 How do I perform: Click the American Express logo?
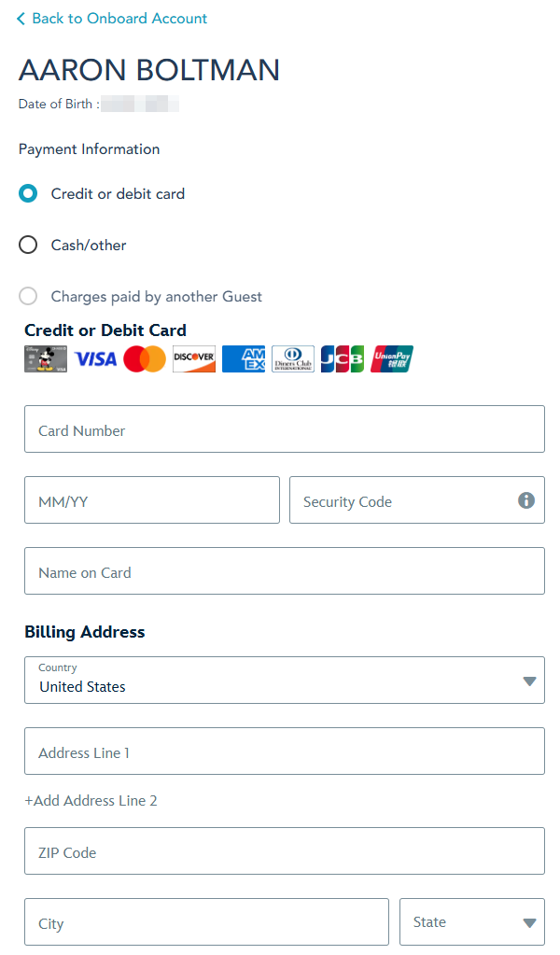(x=244, y=359)
